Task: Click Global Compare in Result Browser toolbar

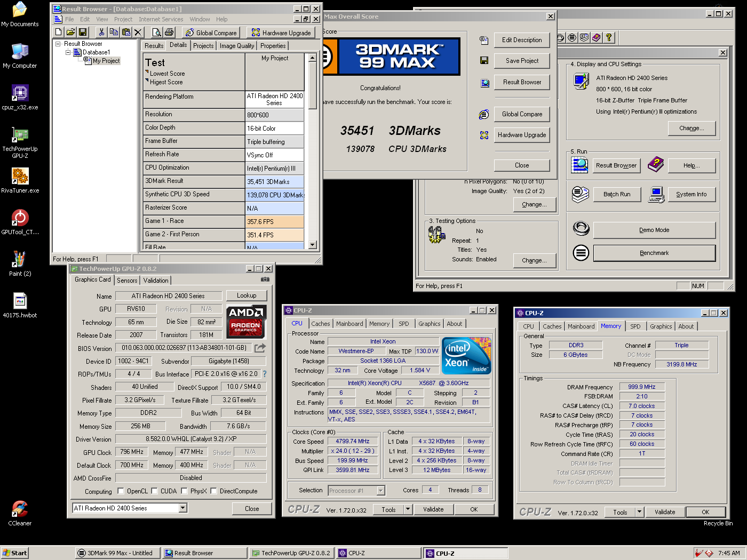Action: 211,33
